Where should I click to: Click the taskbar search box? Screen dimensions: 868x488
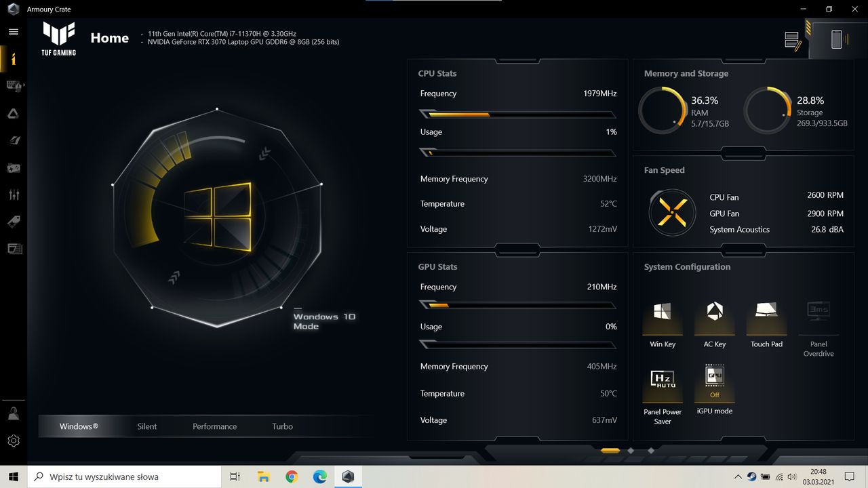124,476
